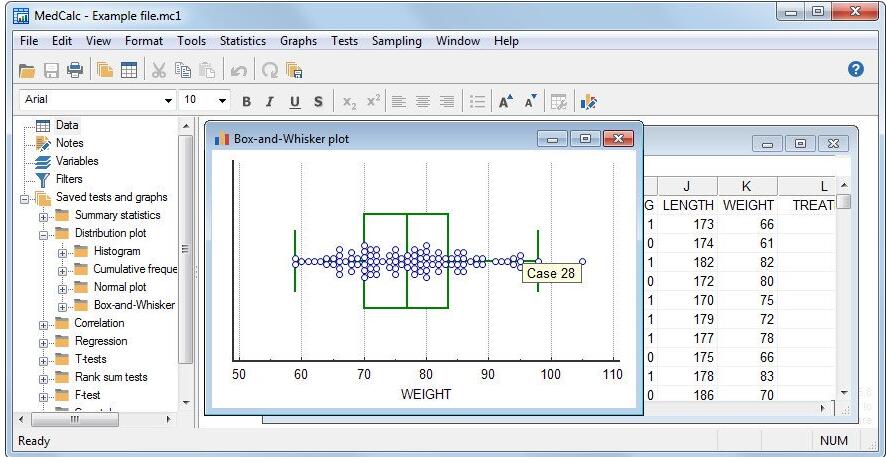The height and width of the screenshot is (457, 886).
Task: Click the decrease font size icon
Action: [x=531, y=101]
